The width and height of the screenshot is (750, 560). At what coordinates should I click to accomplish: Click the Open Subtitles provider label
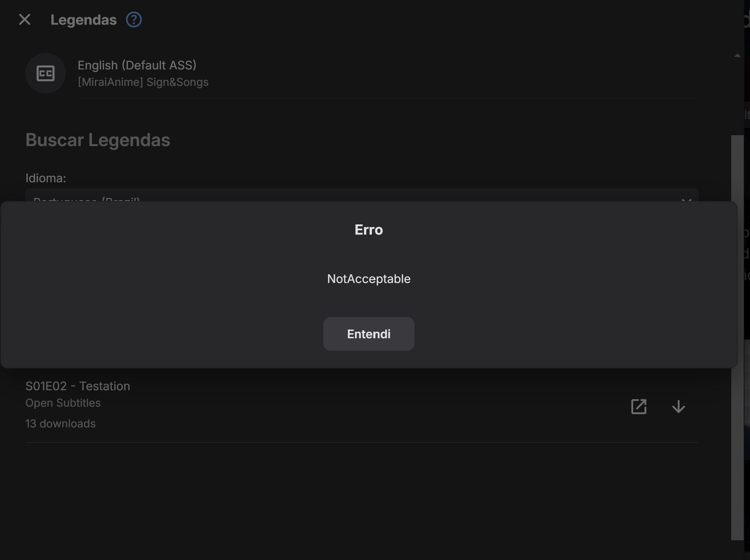[x=63, y=403]
